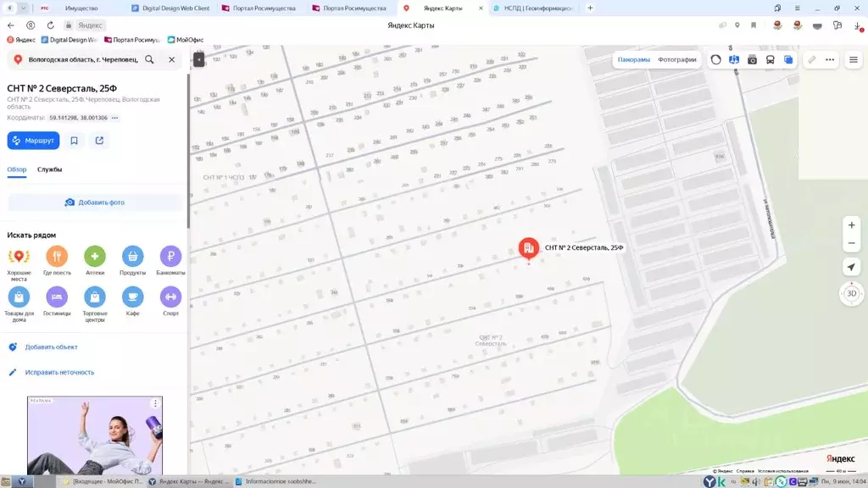Image resolution: width=868 pixels, height=488 pixels.
Task: Toggle the road cameras layer icon
Action: coord(753,60)
